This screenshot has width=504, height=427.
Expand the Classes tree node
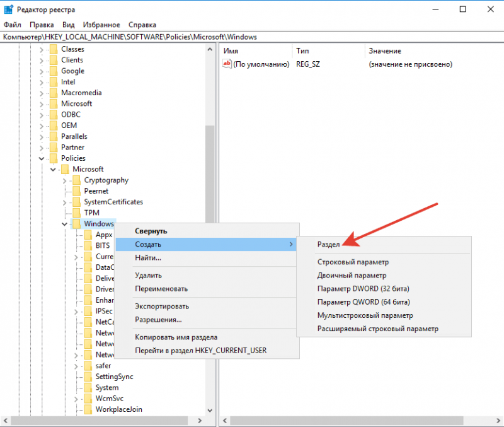[x=42, y=50]
